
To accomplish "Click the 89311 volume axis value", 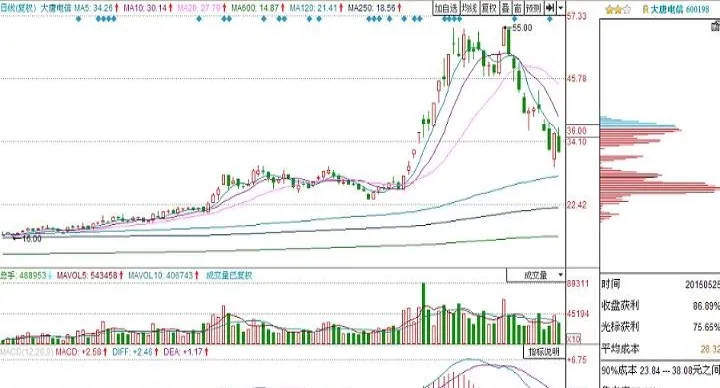I will coord(578,284).
